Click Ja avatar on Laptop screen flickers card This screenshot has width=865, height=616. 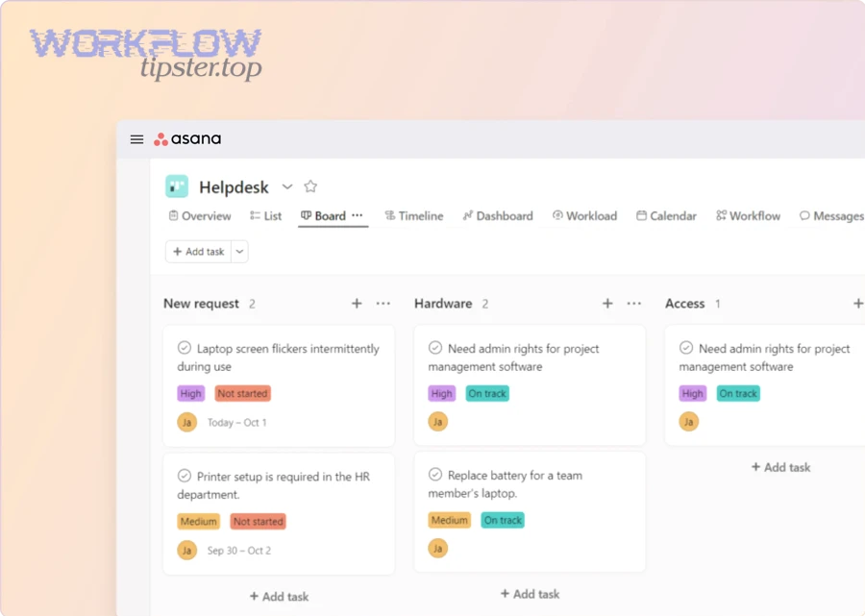click(187, 423)
